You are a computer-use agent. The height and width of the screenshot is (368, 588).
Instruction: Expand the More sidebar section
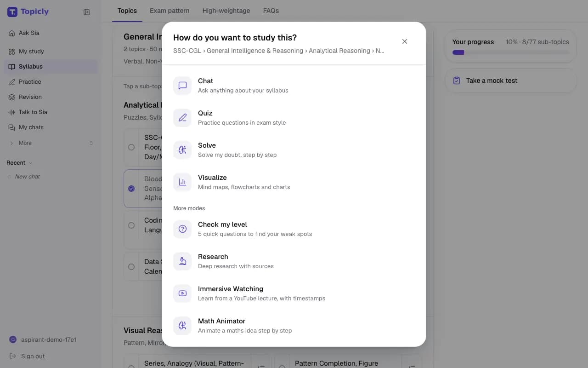[x=51, y=143]
